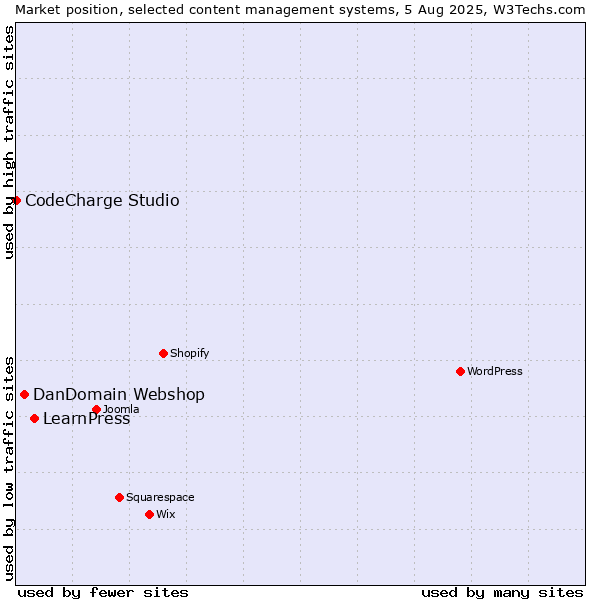The image size is (600, 600).
Task: Select the 'Joomla' label
Action: 121,409
